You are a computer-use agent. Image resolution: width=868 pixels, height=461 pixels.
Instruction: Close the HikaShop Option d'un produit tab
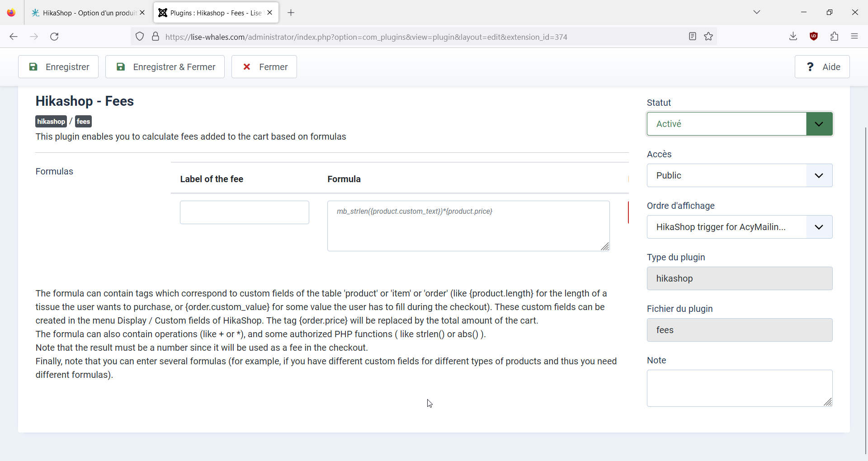(x=142, y=13)
